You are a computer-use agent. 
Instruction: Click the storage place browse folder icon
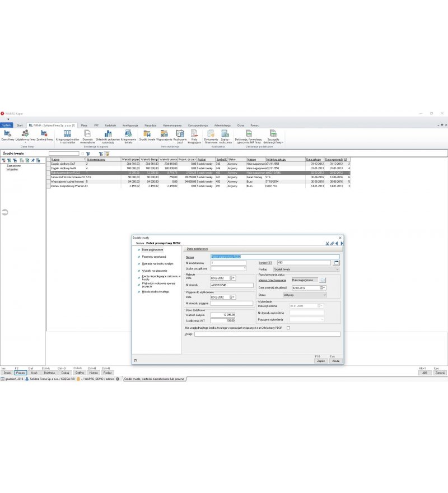[322, 280]
